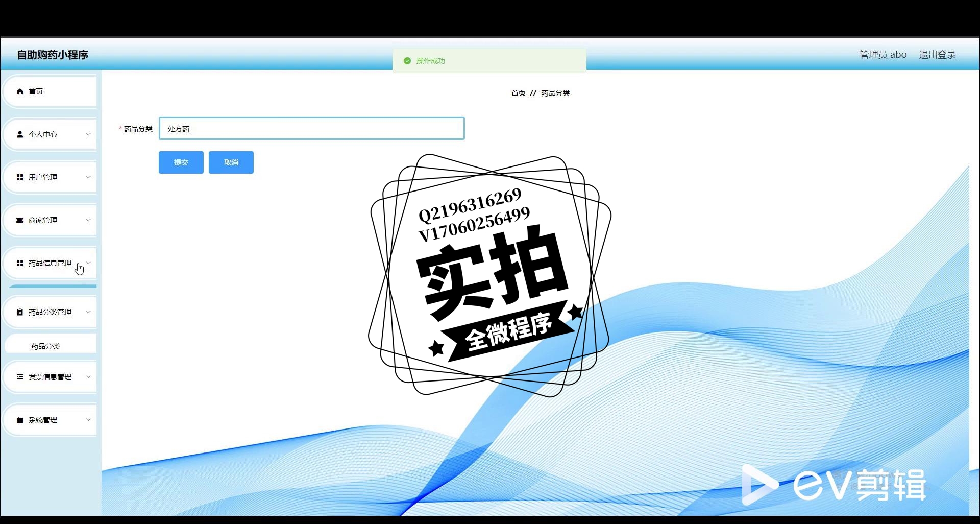Expand the 发票信息管理 chevron
This screenshot has height=524, width=980.
click(x=88, y=377)
